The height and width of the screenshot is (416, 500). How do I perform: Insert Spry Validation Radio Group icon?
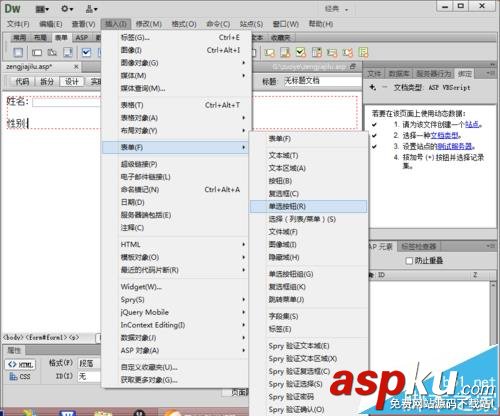pyautogui.click(x=363, y=53)
